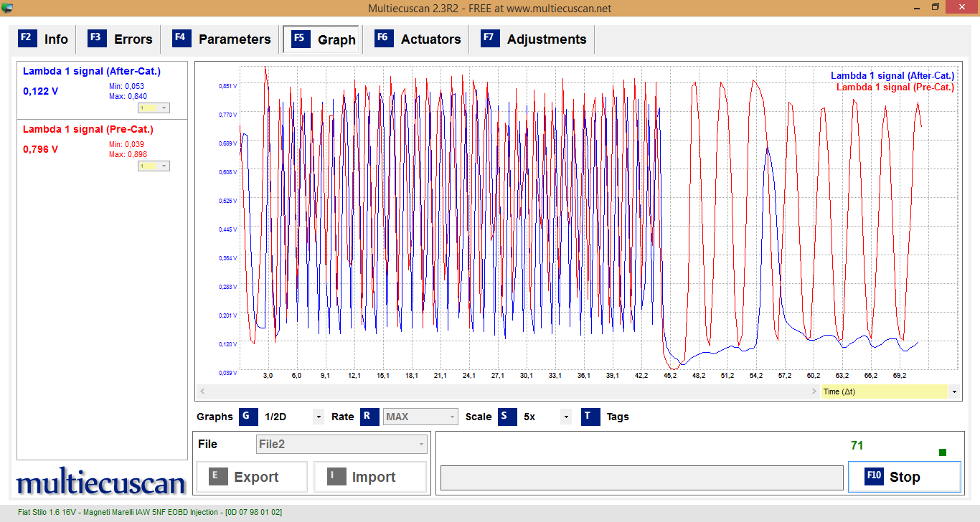Click the empty status text field beside Stop
This screenshot has height=522, width=980.
coord(641,478)
